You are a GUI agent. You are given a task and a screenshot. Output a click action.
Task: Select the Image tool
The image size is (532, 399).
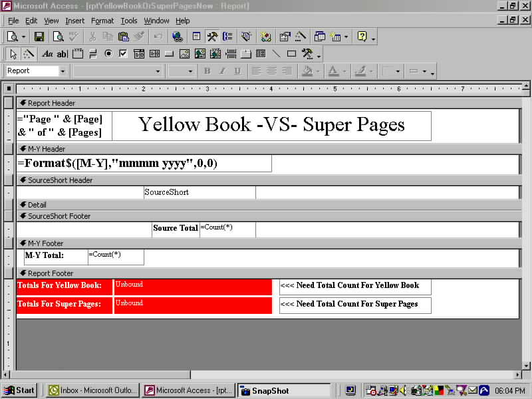click(185, 54)
